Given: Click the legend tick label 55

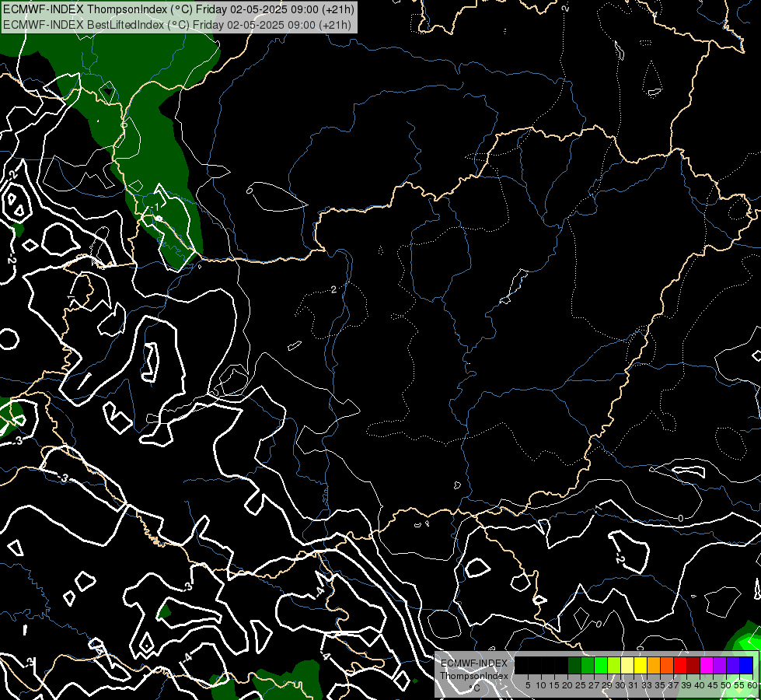Looking at the screenshot, I should coord(738,685).
